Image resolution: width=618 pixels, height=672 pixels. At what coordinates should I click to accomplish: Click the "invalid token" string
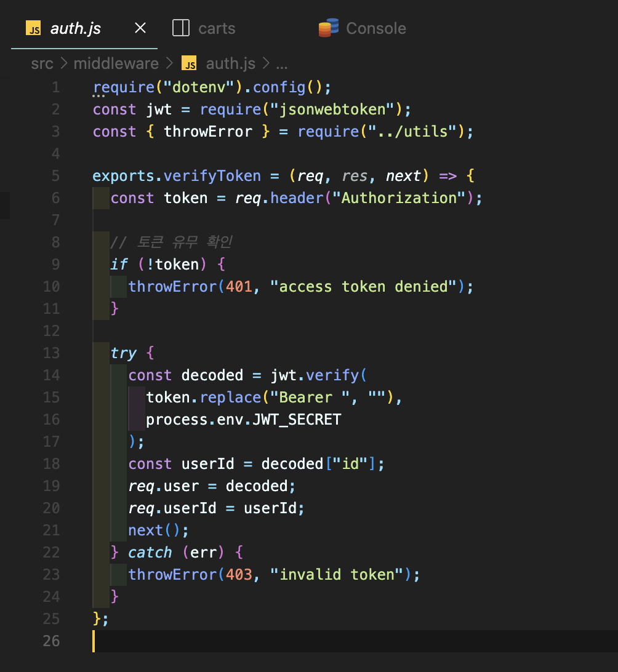(337, 575)
